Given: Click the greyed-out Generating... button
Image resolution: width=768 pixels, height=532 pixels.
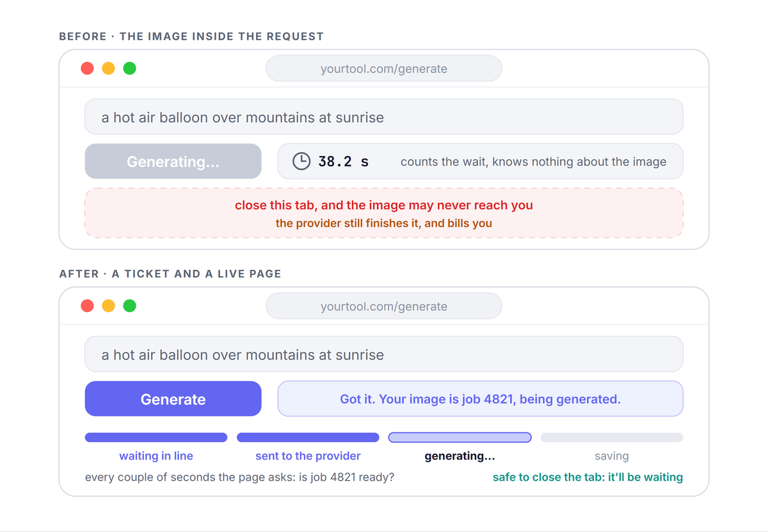Looking at the screenshot, I should pyautogui.click(x=173, y=161).
